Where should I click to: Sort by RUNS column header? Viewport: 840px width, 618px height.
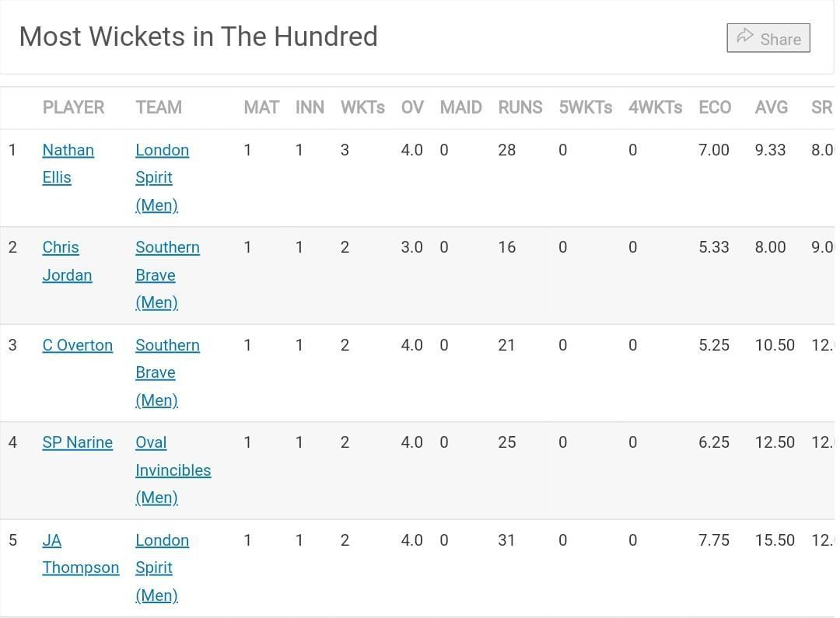(x=520, y=107)
